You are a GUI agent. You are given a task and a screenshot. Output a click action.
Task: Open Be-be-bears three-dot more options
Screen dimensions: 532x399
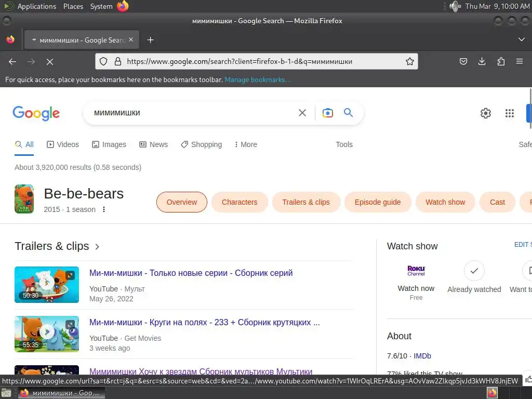click(x=104, y=209)
